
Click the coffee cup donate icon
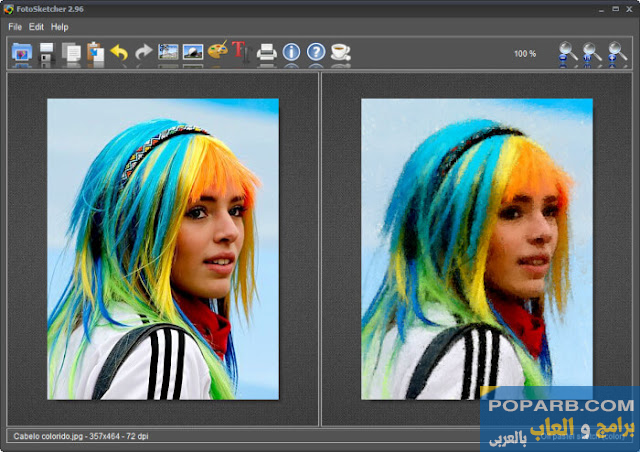point(341,52)
